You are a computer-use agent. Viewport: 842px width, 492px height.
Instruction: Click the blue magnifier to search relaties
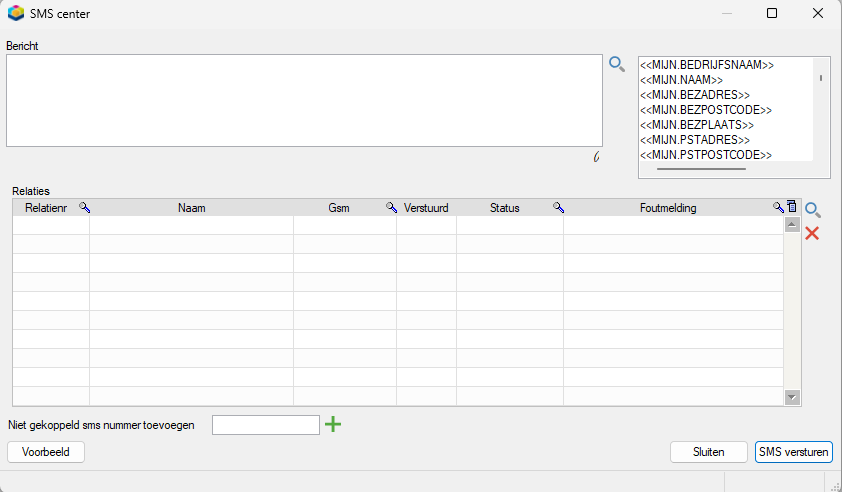[x=812, y=210]
